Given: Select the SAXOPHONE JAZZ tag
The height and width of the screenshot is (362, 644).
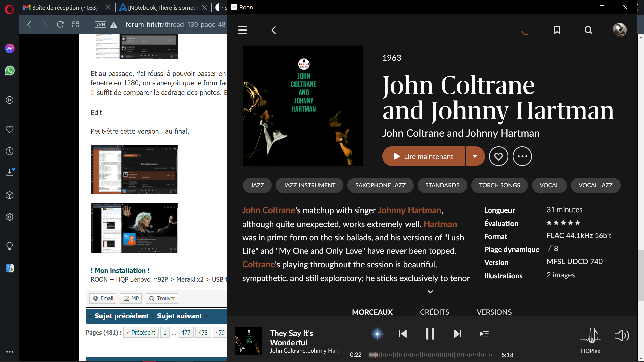Looking at the screenshot, I should [x=380, y=185].
